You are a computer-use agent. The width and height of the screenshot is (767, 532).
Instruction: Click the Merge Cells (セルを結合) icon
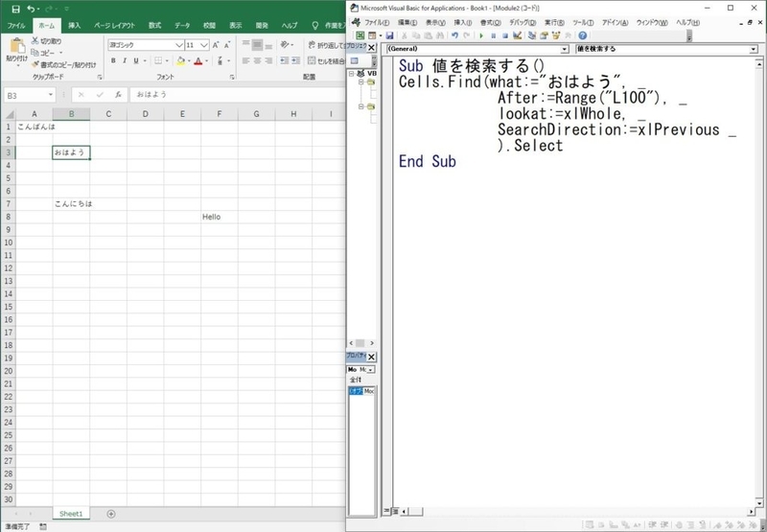point(312,60)
